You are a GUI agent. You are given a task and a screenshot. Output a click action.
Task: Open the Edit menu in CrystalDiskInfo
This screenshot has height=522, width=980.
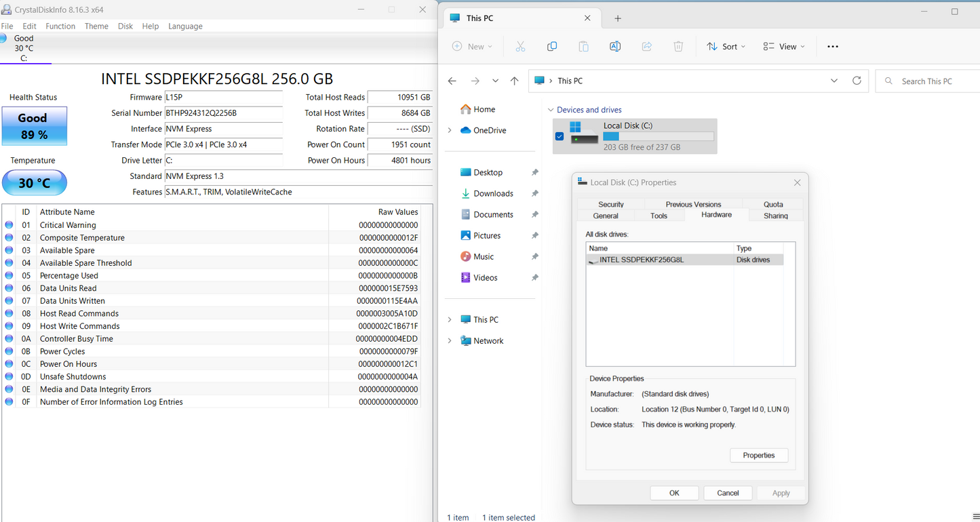[x=29, y=26]
